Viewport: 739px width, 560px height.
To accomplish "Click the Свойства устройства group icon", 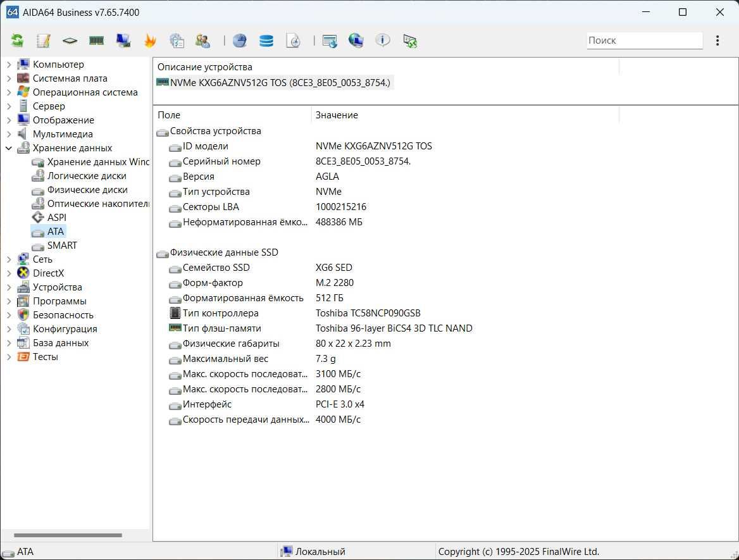I will pos(163,132).
